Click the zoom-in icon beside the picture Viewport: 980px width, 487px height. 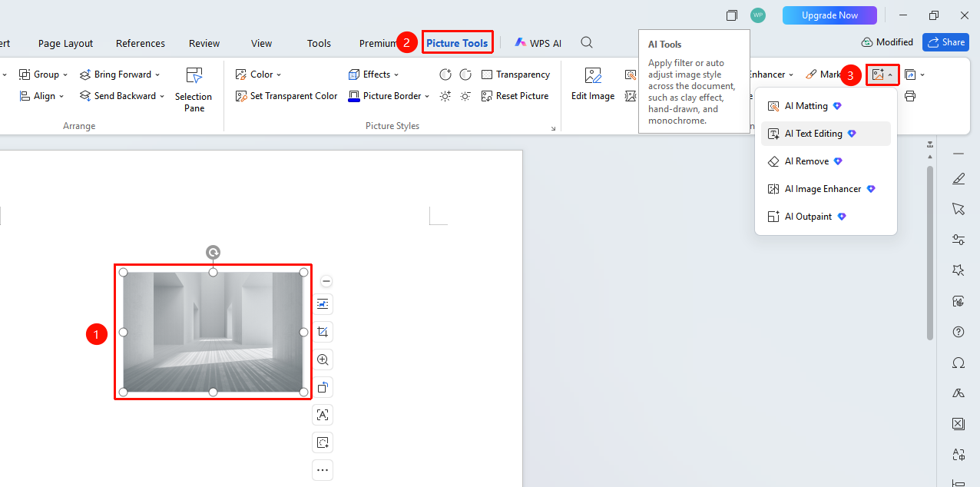(x=323, y=359)
